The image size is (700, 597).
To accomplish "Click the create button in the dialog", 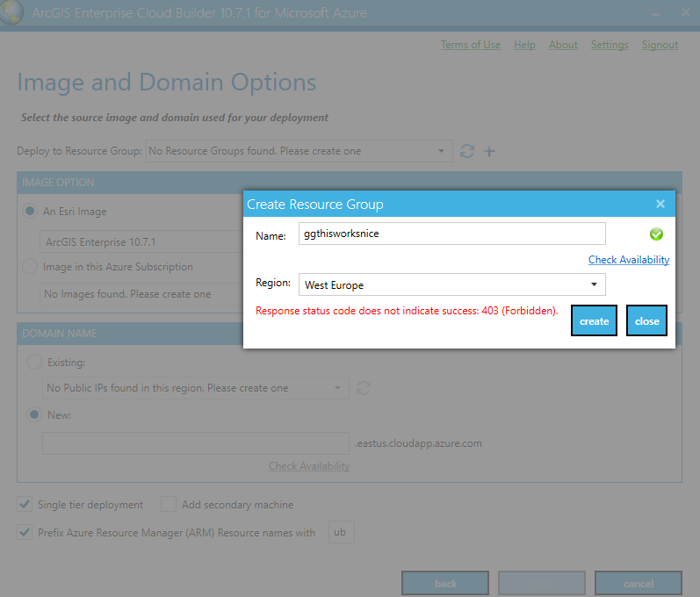I will point(594,320).
